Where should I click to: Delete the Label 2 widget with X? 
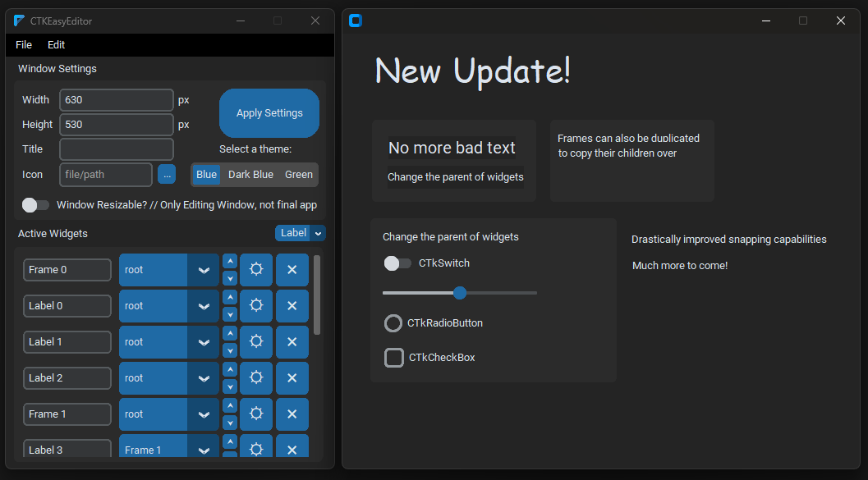click(x=292, y=377)
